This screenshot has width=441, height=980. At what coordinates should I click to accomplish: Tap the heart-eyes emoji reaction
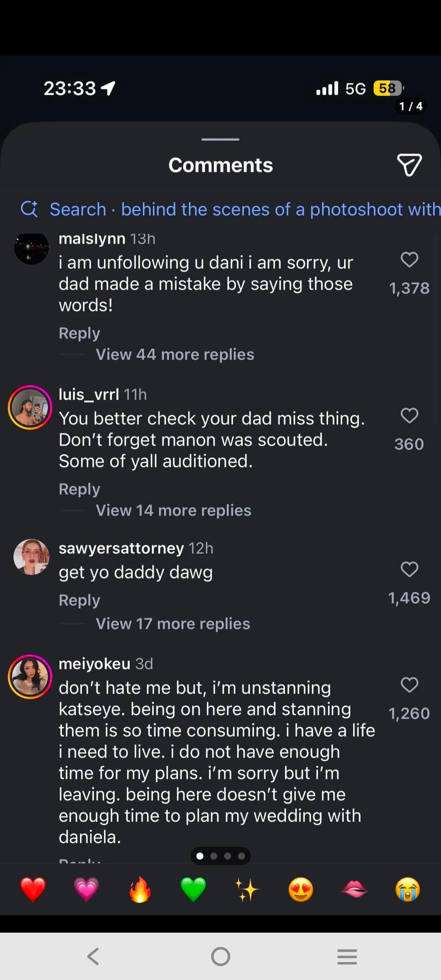(x=301, y=889)
